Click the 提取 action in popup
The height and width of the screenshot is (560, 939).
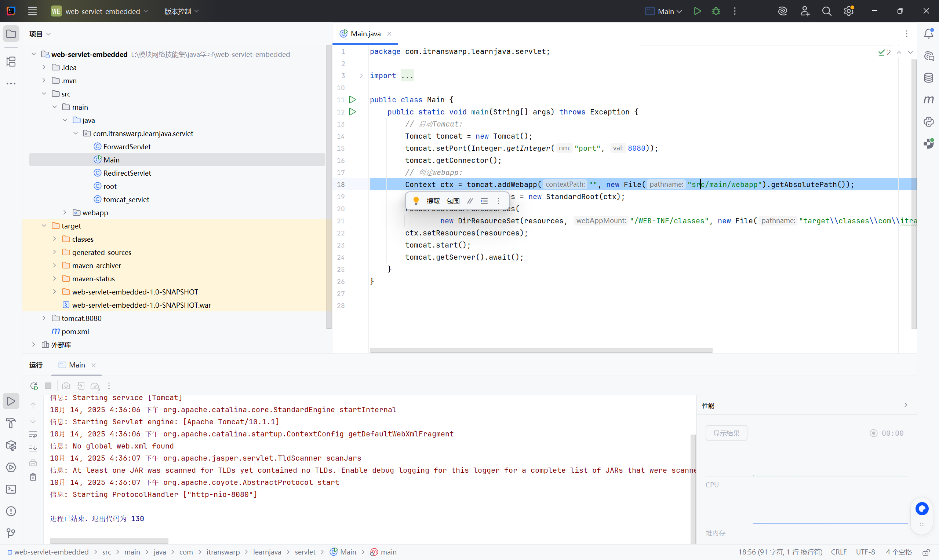pyautogui.click(x=433, y=201)
